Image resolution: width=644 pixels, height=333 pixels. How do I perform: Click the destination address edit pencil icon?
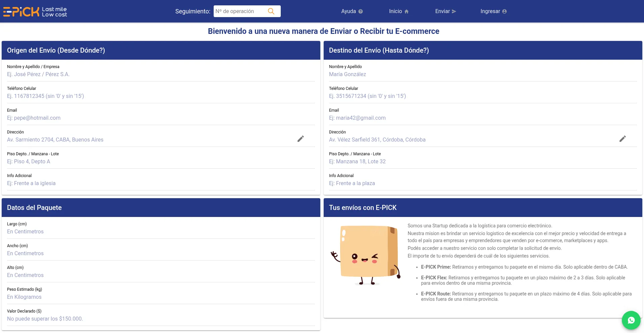[x=623, y=139]
